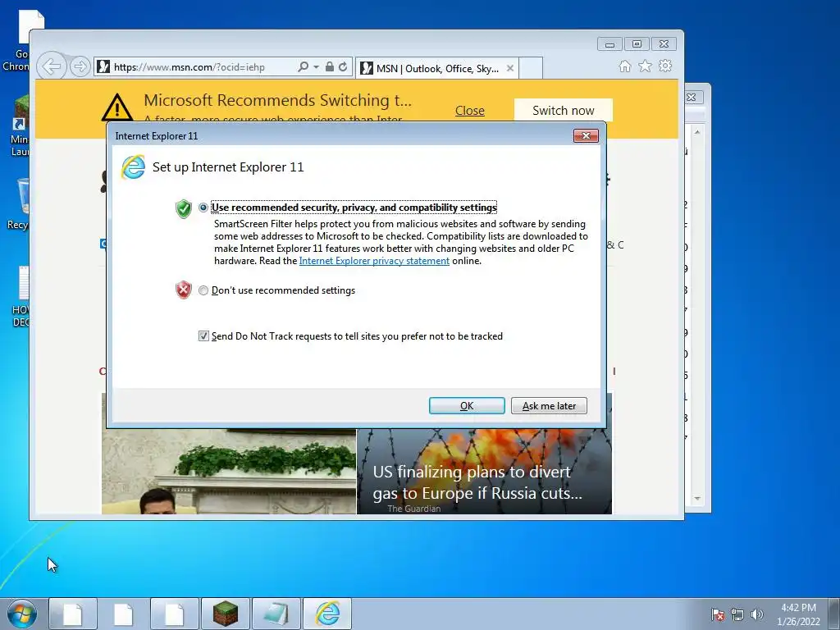Click the security lock icon in address bar
Image resolution: width=840 pixels, height=630 pixels.
[330, 66]
